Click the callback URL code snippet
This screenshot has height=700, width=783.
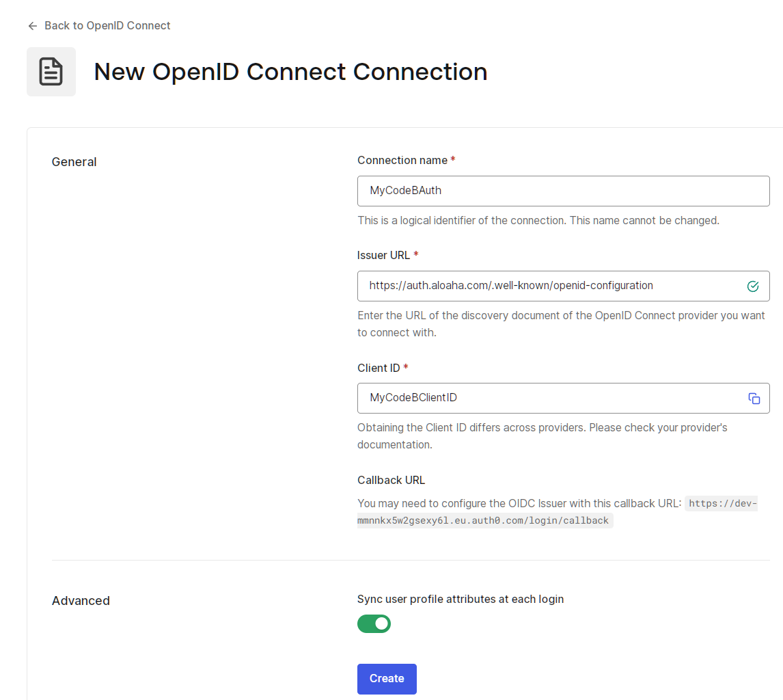557,511
